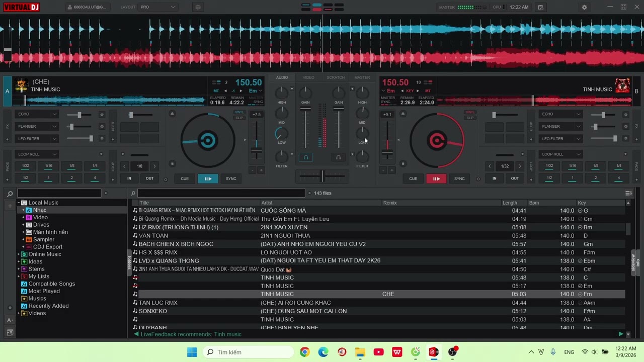Click the pitch plus button on deck A
Viewport: 644px width, 362px height.
pos(261,170)
